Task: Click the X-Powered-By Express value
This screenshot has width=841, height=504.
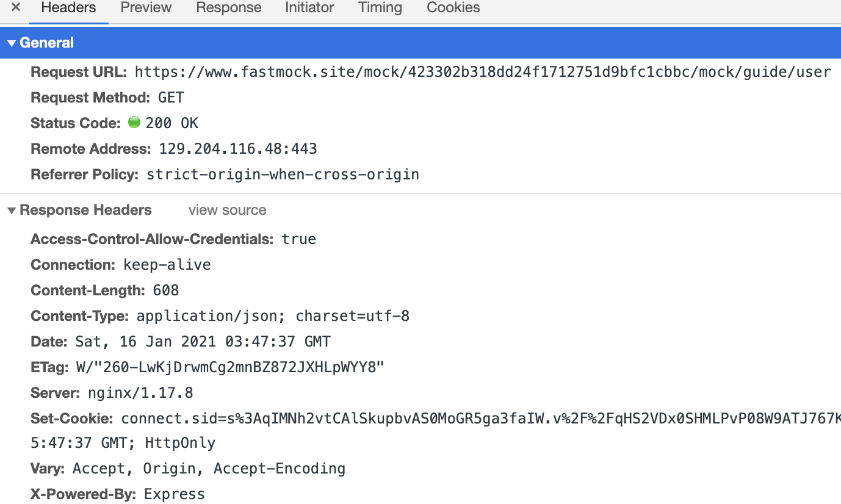Action: click(174, 494)
